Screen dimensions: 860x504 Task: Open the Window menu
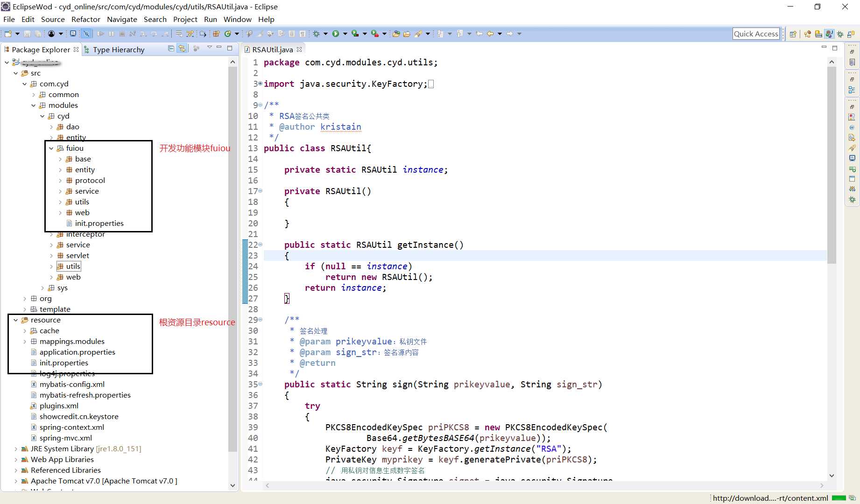click(x=237, y=19)
